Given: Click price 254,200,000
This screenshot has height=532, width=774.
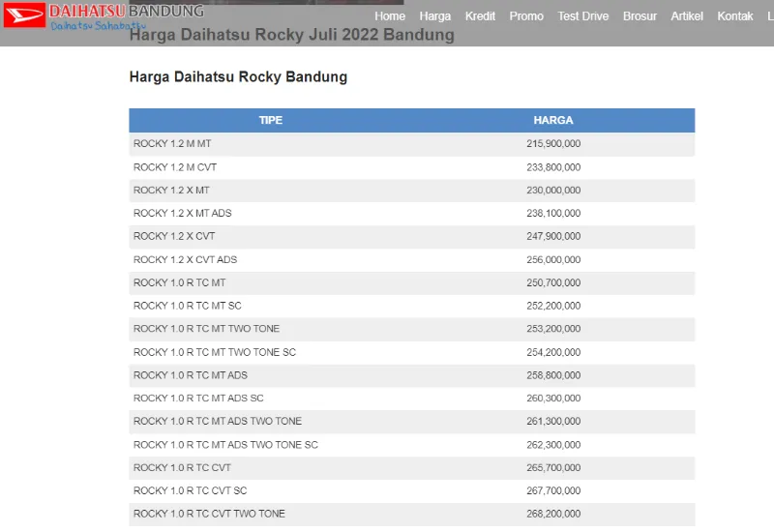Looking at the screenshot, I should (x=553, y=352).
